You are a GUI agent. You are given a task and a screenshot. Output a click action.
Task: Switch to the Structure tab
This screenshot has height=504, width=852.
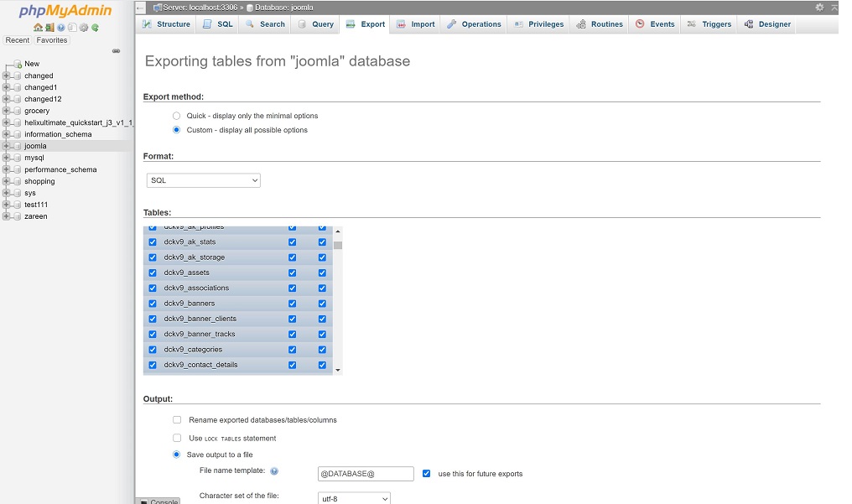click(166, 24)
